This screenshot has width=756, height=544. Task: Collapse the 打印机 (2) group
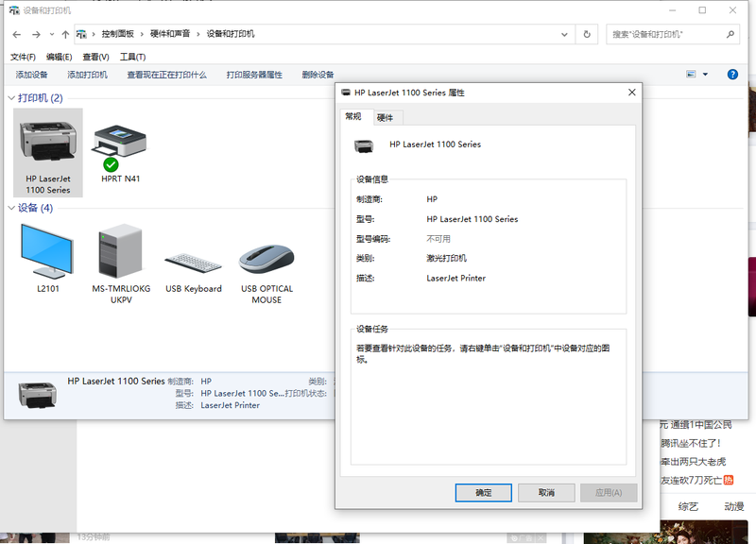(x=11, y=98)
